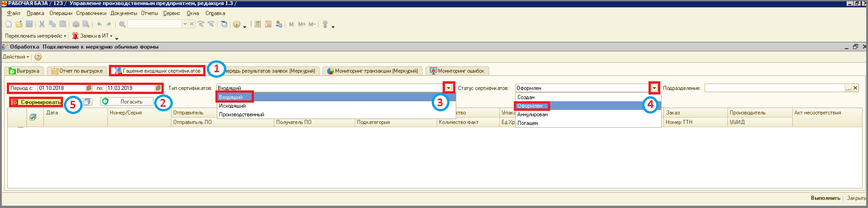Open the Отчеты menu
Image resolution: width=868 pixels, height=208 pixels.
click(x=150, y=13)
